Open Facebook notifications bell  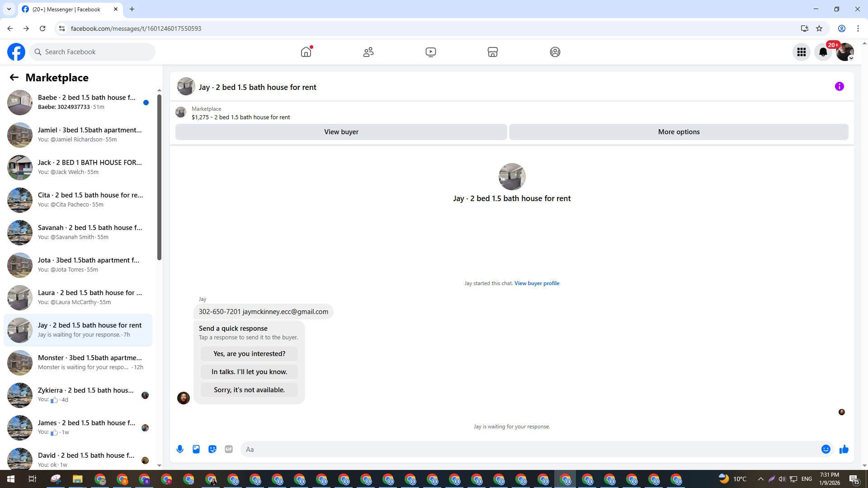pyautogui.click(x=823, y=52)
